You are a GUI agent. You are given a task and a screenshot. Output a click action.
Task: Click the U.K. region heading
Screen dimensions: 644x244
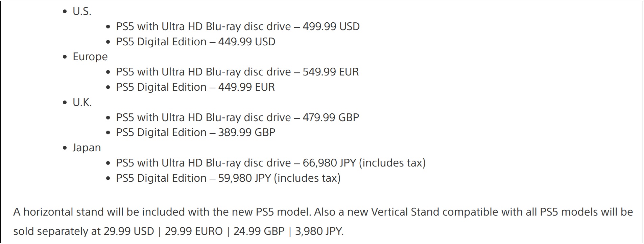pos(82,102)
